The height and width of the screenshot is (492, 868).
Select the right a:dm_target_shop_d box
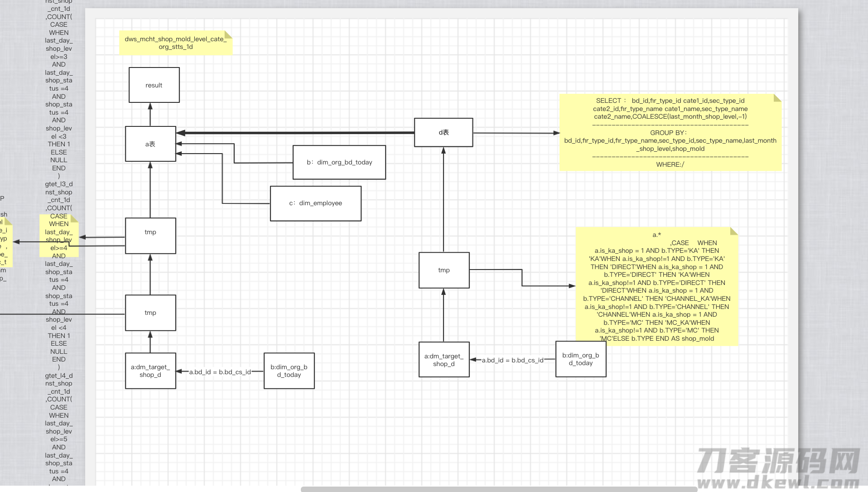click(444, 360)
